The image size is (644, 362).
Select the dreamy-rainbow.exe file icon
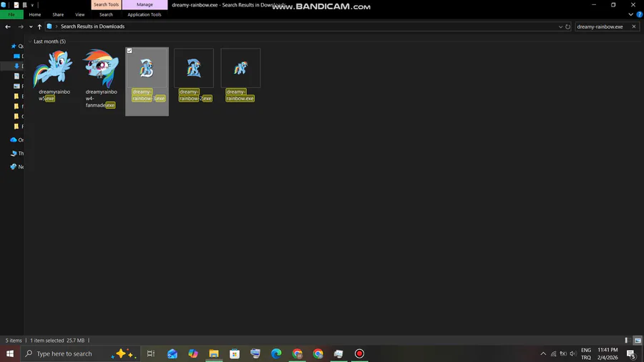pyautogui.click(x=240, y=68)
